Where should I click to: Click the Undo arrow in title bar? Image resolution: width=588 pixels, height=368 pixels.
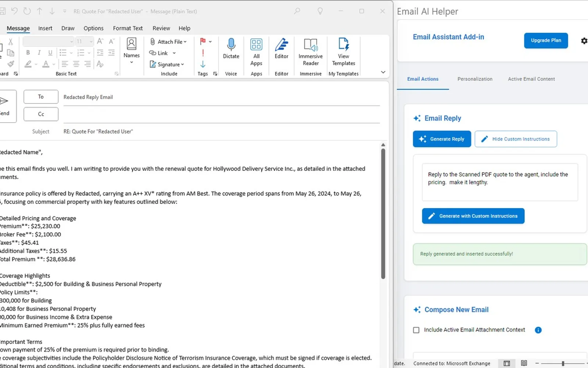pos(14,11)
